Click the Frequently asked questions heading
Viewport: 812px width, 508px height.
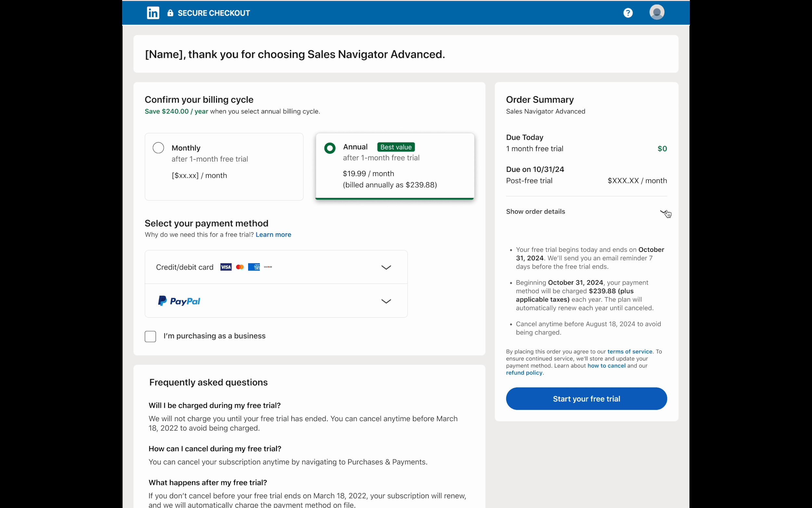208,382
